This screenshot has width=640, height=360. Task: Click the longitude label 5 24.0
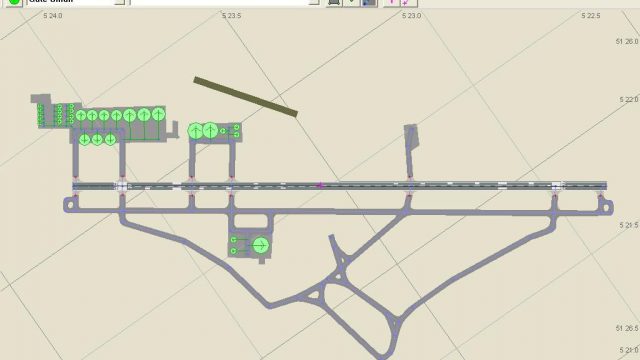(53, 16)
